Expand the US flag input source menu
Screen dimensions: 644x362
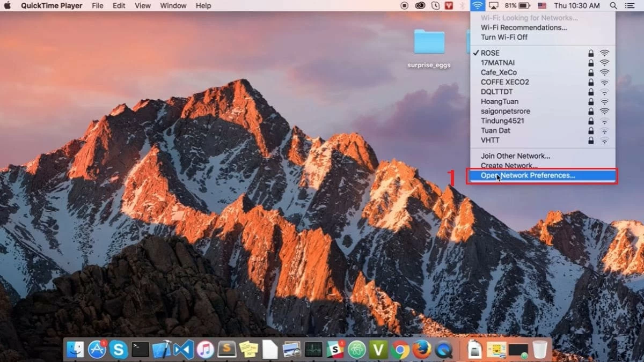pos(542,5)
